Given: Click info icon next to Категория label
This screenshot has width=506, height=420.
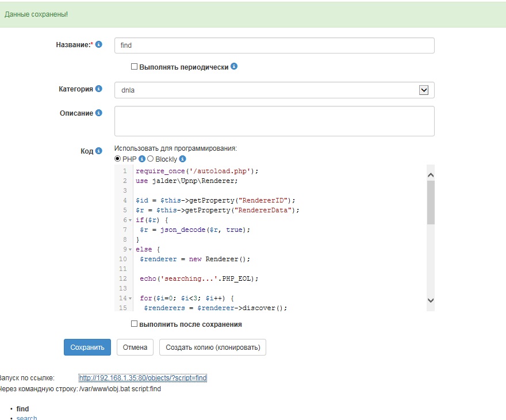Looking at the screenshot, I should coord(99,89).
